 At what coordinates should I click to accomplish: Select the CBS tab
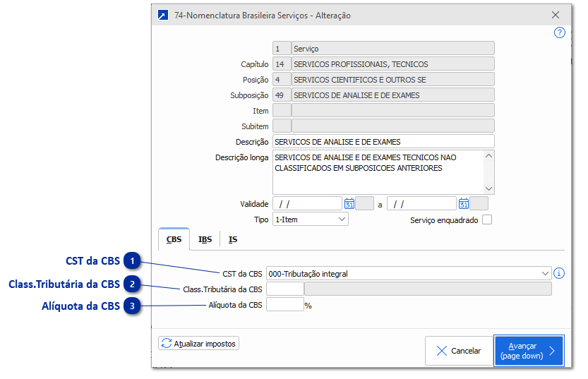point(174,239)
